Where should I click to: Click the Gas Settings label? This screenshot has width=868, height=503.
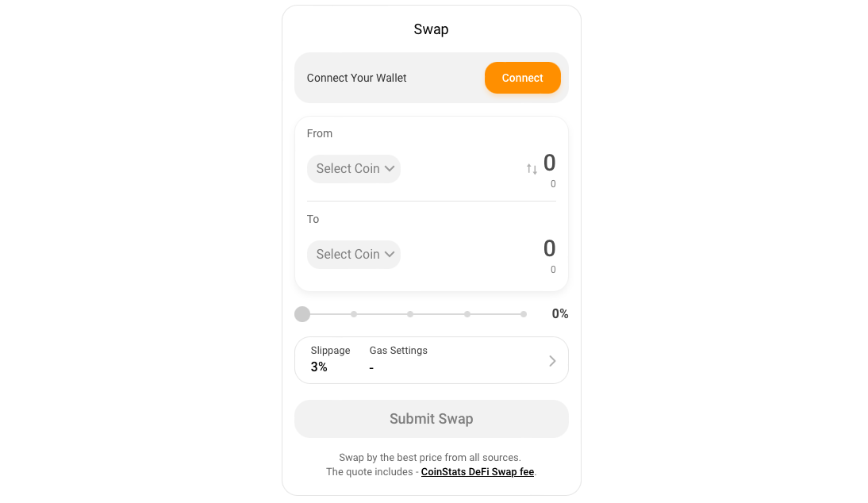click(398, 350)
